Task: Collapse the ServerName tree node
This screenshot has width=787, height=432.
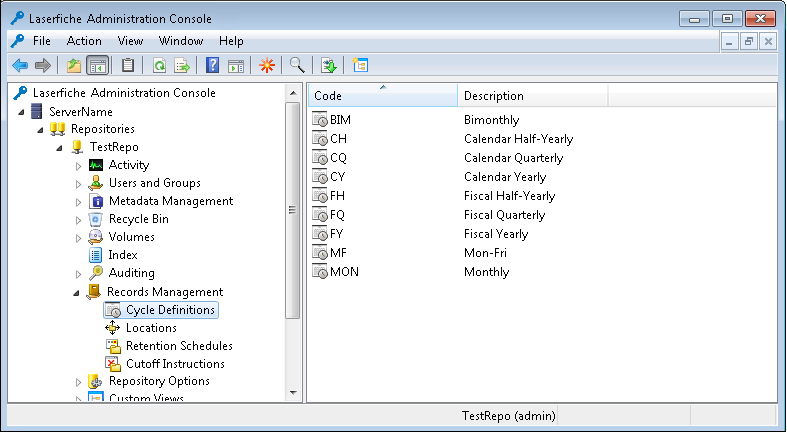Action: coord(22,112)
